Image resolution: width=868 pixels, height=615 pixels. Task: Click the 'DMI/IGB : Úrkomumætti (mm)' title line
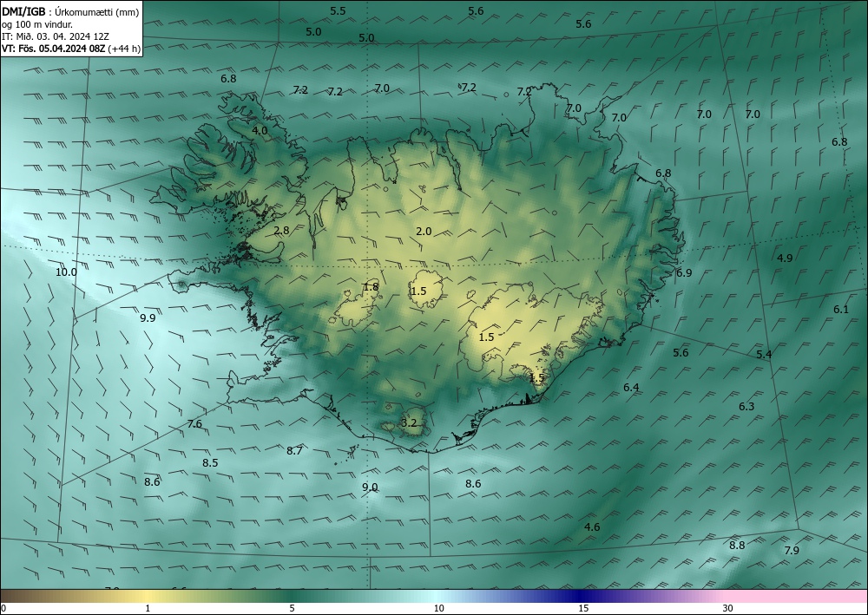pos(70,12)
